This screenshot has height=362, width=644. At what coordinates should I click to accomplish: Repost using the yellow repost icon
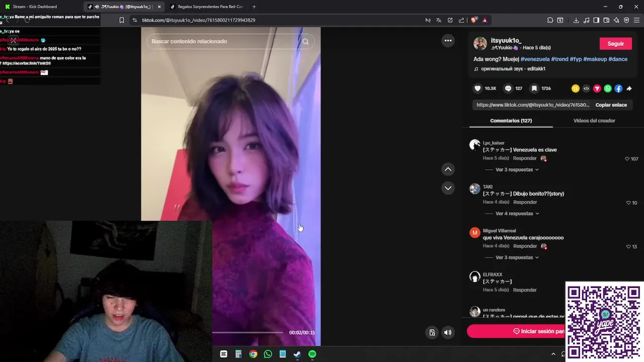pyautogui.click(x=576, y=88)
